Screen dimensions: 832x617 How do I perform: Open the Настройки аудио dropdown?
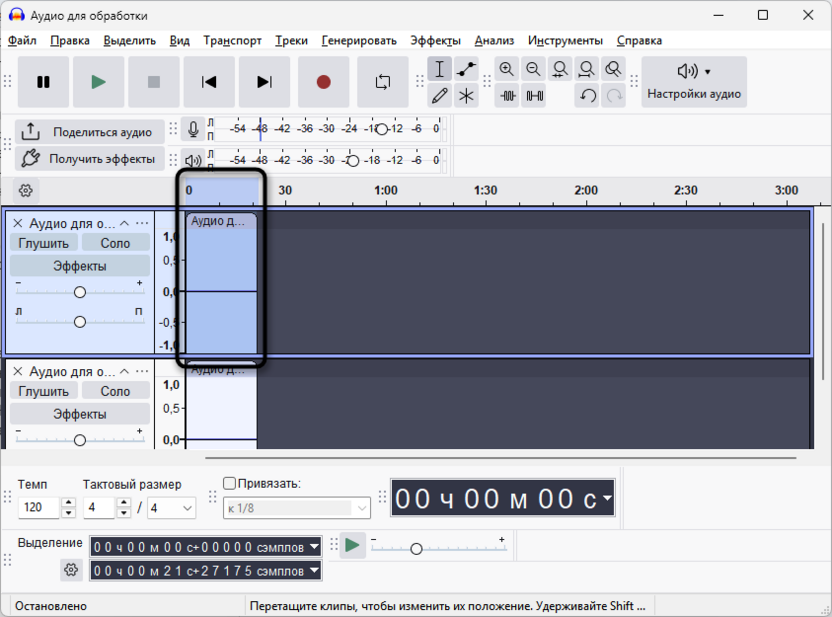pyautogui.click(x=694, y=82)
